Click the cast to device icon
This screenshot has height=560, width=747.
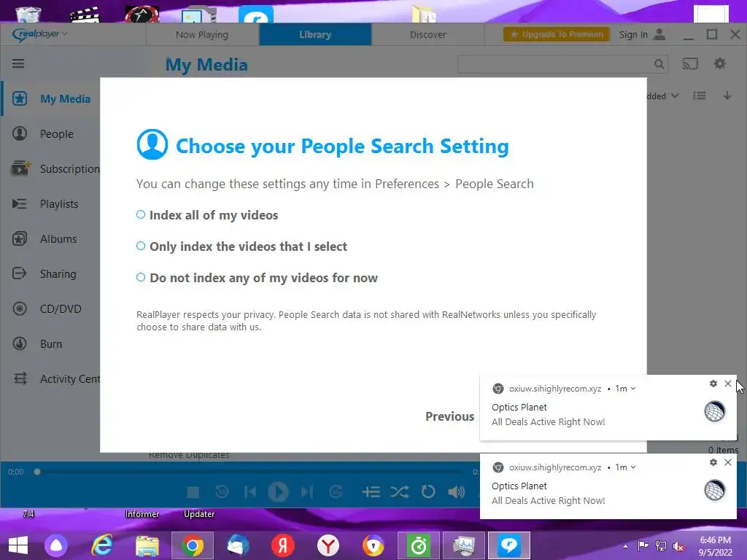pos(690,63)
